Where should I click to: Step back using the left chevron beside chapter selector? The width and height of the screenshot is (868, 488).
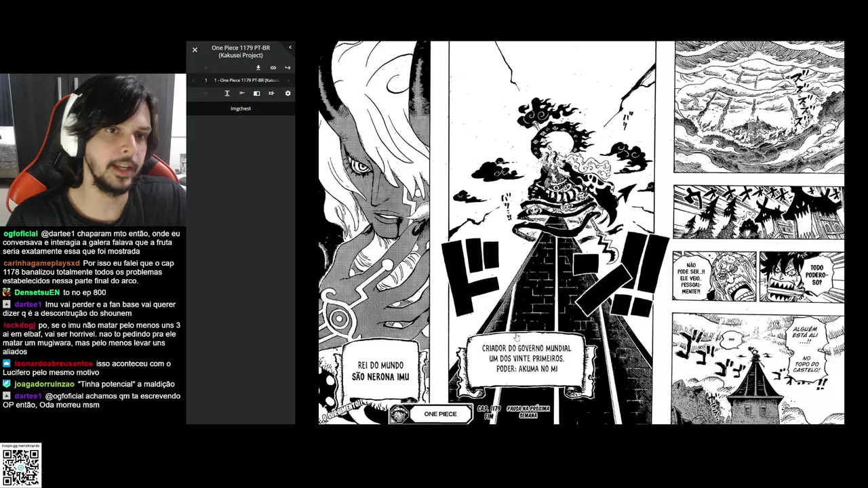(193, 80)
